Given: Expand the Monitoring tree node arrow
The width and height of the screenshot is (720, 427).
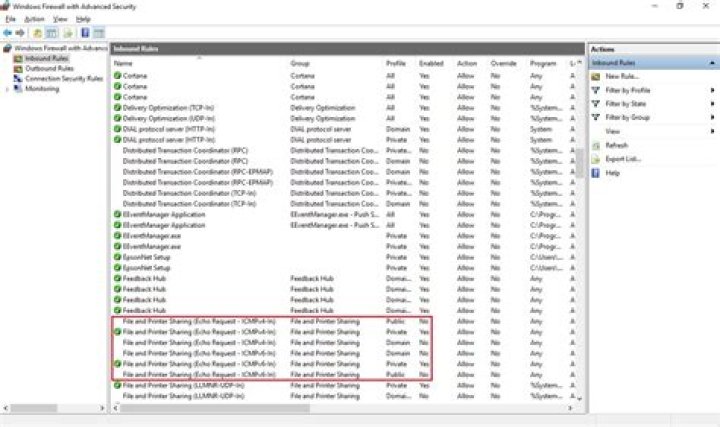Looking at the screenshot, I should 7,89.
